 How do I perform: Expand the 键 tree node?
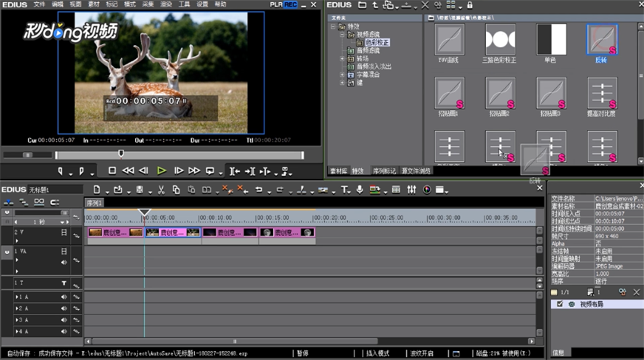342,83
